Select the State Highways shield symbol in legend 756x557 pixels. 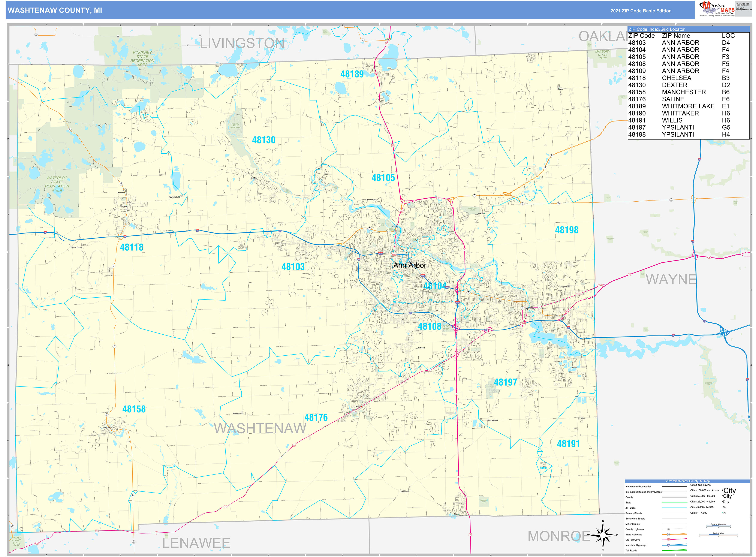[x=669, y=535]
